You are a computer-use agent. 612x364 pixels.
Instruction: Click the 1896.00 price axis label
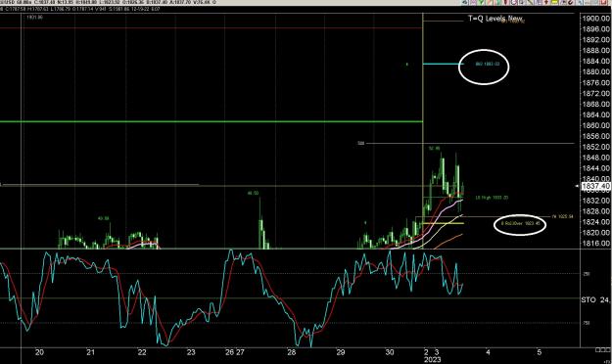point(596,29)
